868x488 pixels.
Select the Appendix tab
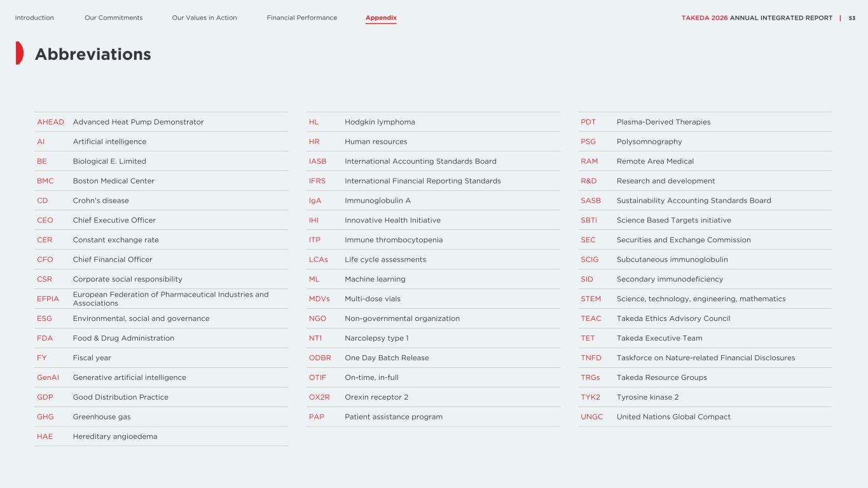(x=381, y=18)
